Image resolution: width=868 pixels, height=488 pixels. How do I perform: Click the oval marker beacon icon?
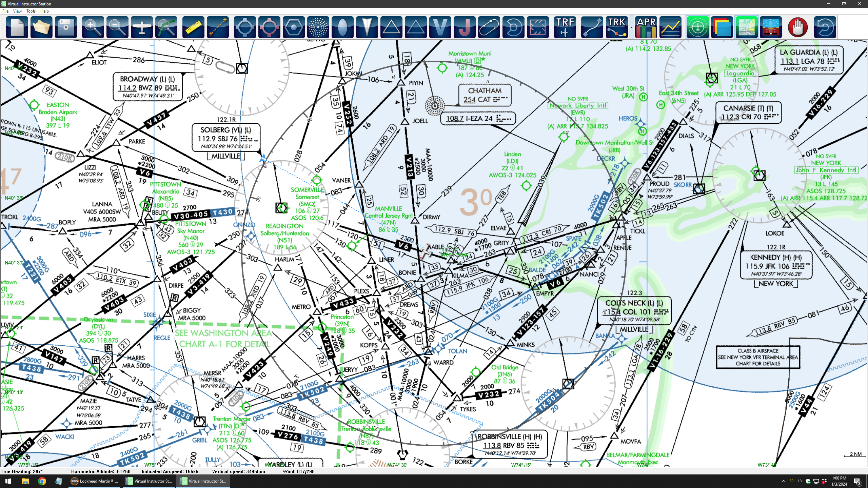click(x=342, y=27)
